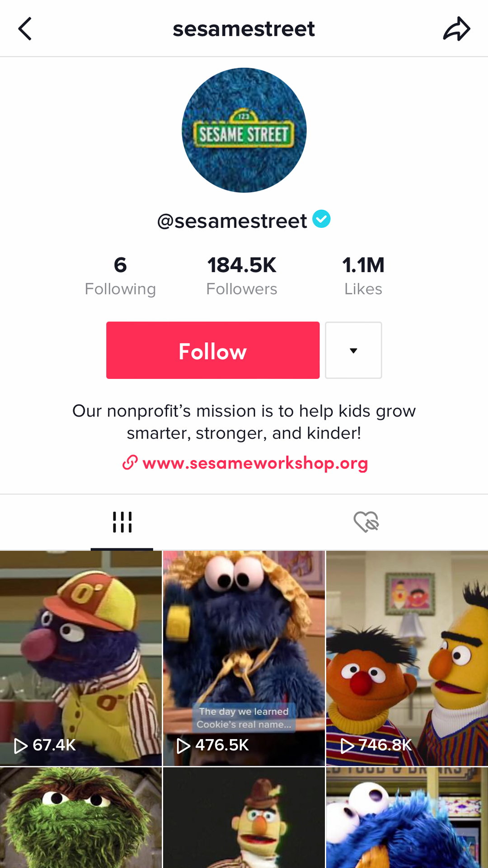
Task: Play the Bert and Ernie 746.8K video
Action: 407,658
